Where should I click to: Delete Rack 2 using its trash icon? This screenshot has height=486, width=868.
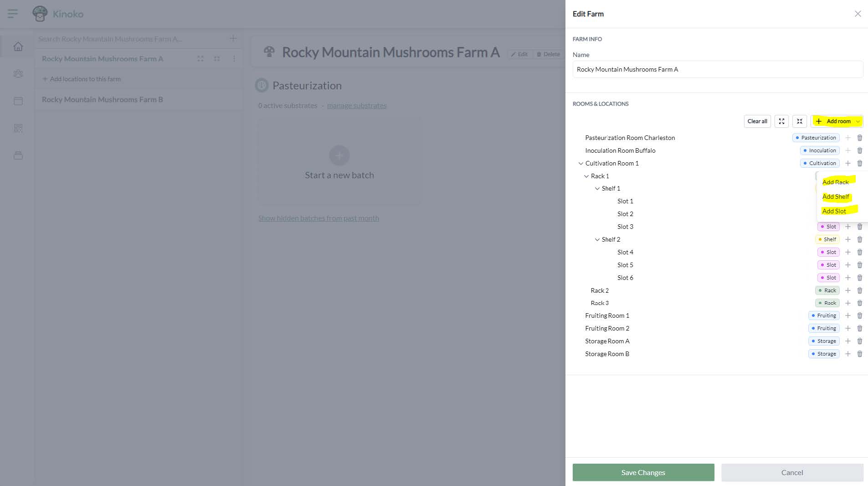click(x=859, y=290)
